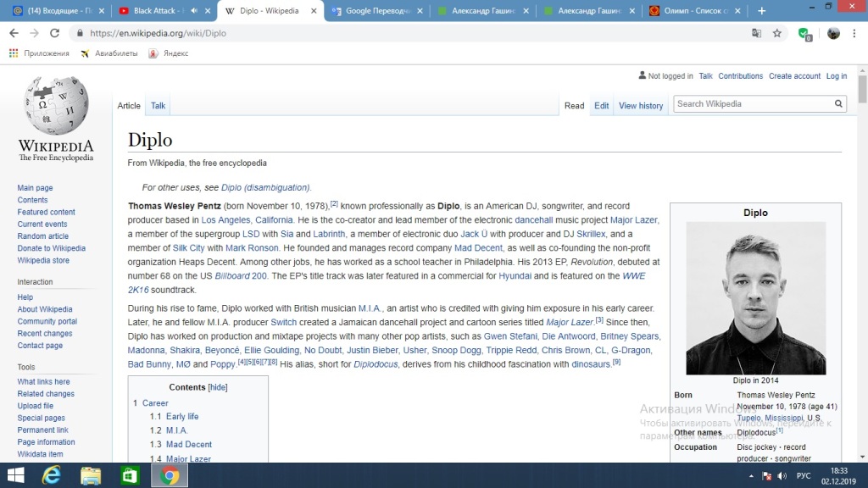Open the article Talk tab
This screenshot has width=868, height=488.
pos(158,106)
